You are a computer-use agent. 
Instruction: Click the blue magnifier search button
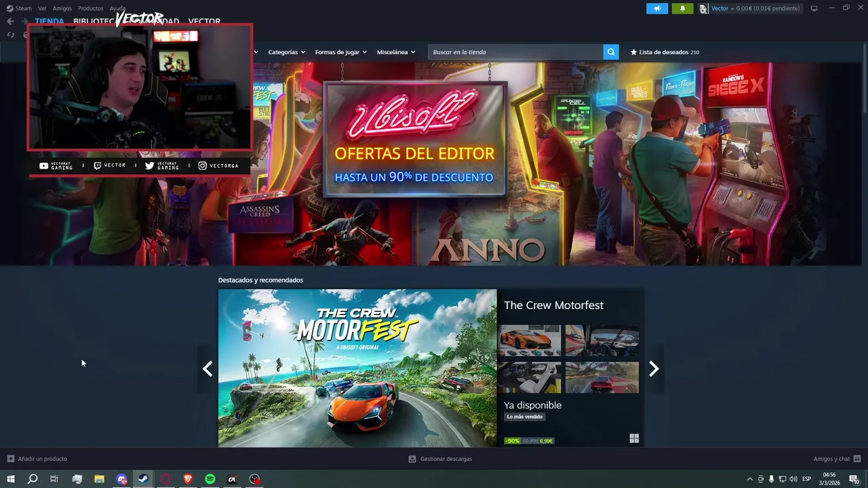point(611,52)
